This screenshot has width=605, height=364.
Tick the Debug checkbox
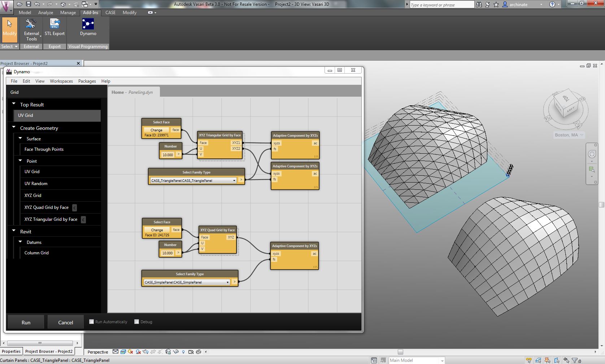point(137,322)
